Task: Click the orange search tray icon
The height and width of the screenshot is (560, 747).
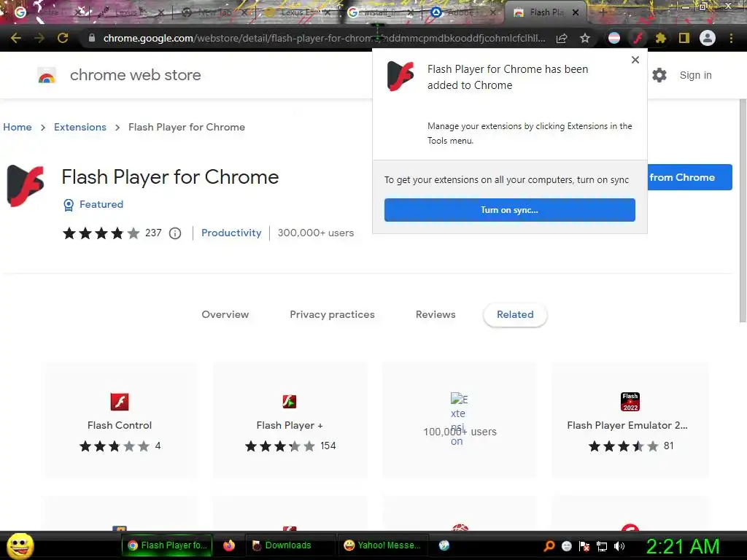Action: (x=549, y=545)
